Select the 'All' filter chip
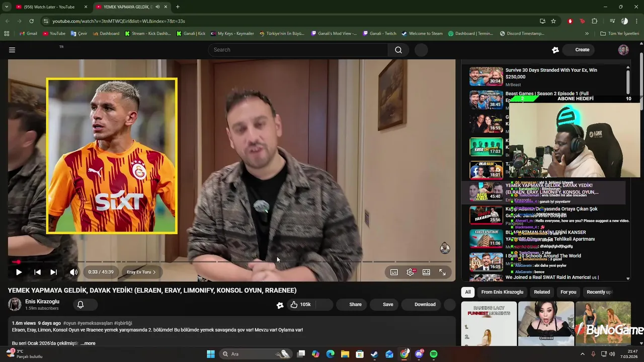 pos(468,292)
